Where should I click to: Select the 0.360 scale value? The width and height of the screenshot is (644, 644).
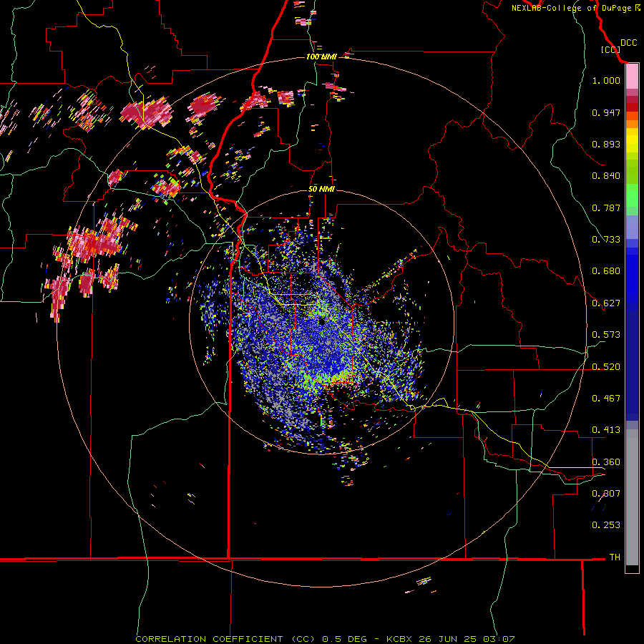[x=606, y=462]
